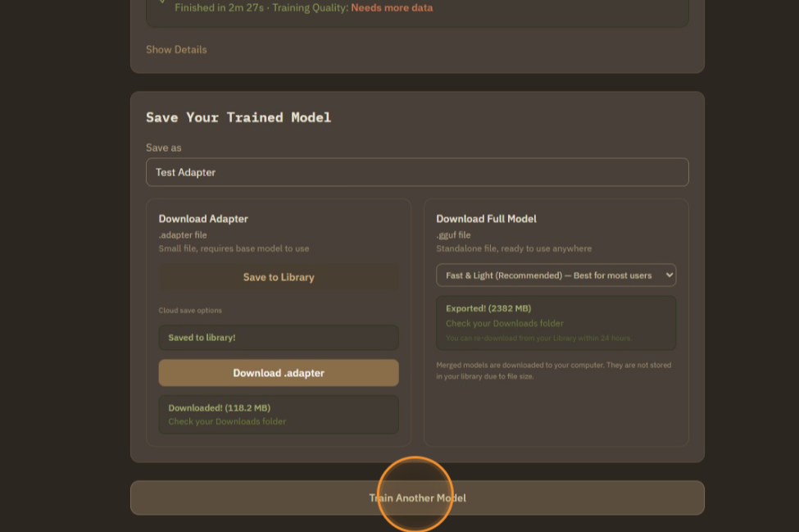The width and height of the screenshot is (799, 532).
Task: Click Check your Downloads folder under Exported
Action: [505, 323]
